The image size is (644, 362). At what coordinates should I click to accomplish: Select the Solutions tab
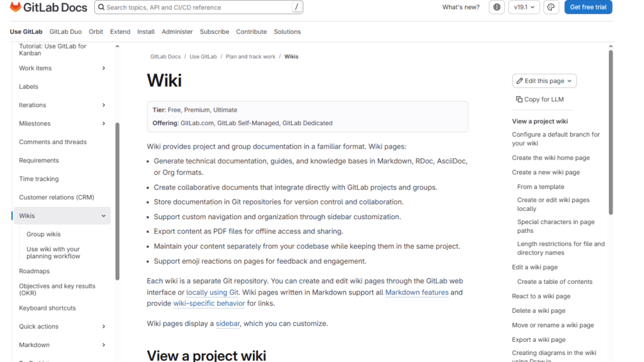pyautogui.click(x=287, y=31)
